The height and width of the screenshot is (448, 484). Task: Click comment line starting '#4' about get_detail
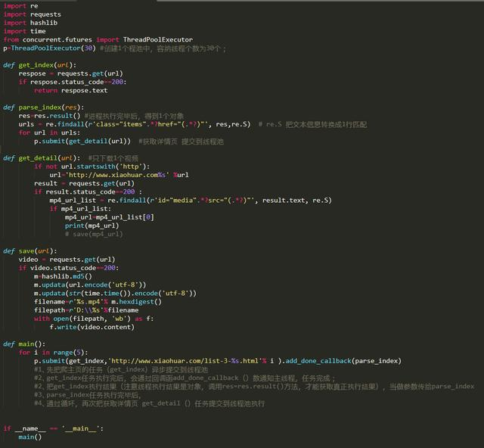click(150, 403)
